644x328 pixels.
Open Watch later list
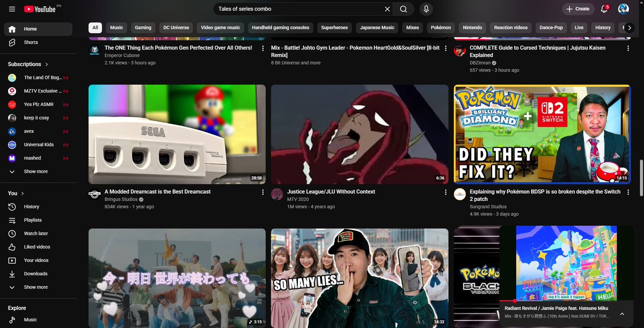coord(38,234)
